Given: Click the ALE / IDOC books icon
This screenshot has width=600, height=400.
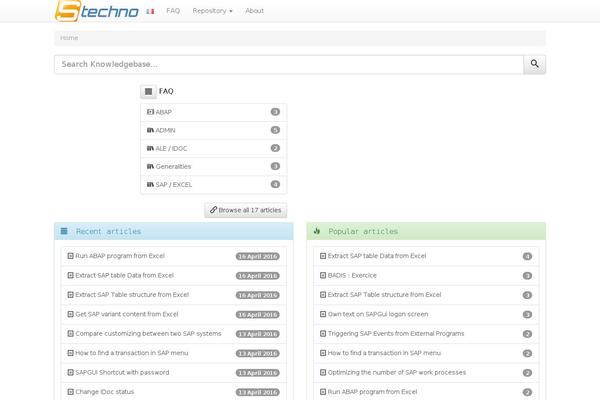Looking at the screenshot, I should (150, 148).
